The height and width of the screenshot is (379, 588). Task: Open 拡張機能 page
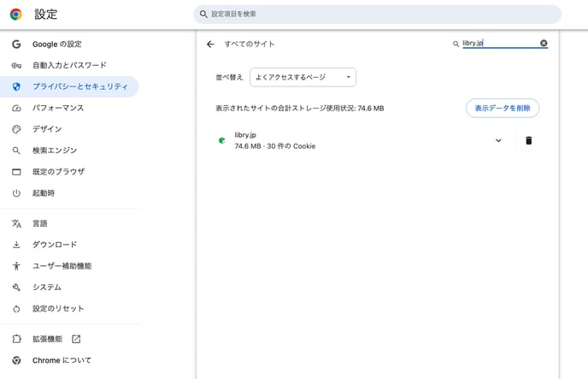click(47, 339)
